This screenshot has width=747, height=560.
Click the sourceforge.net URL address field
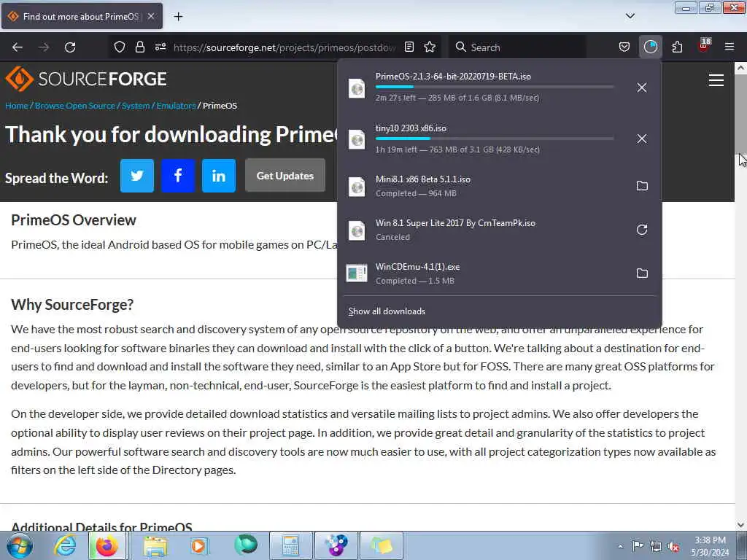coord(285,47)
